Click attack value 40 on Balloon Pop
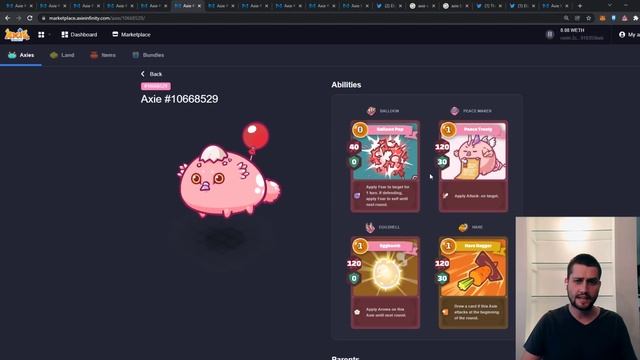 [354, 147]
